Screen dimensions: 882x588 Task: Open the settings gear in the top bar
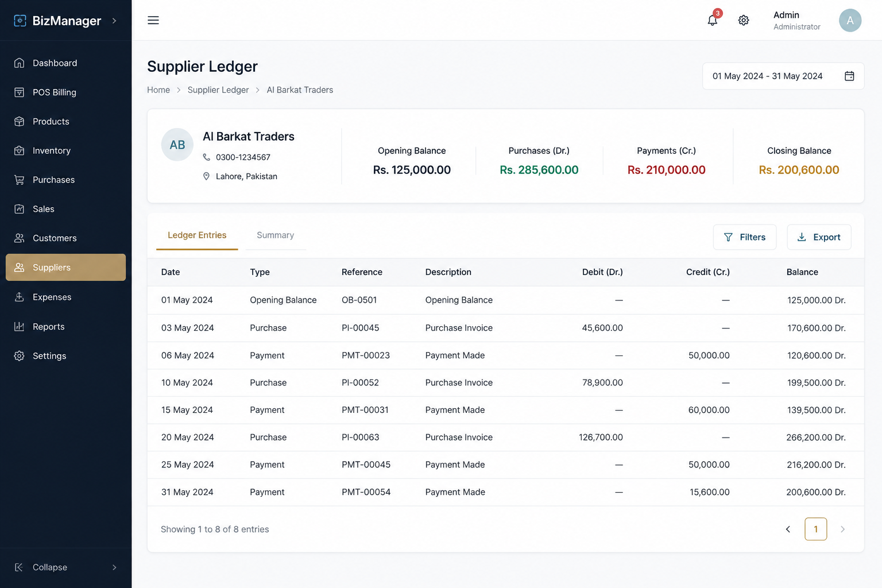click(x=744, y=20)
